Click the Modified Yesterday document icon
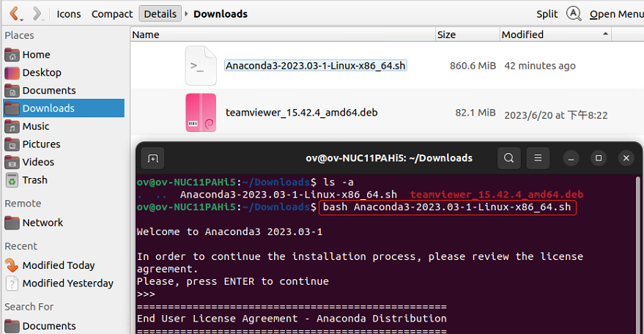The image size is (644, 334). pos(12,283)
